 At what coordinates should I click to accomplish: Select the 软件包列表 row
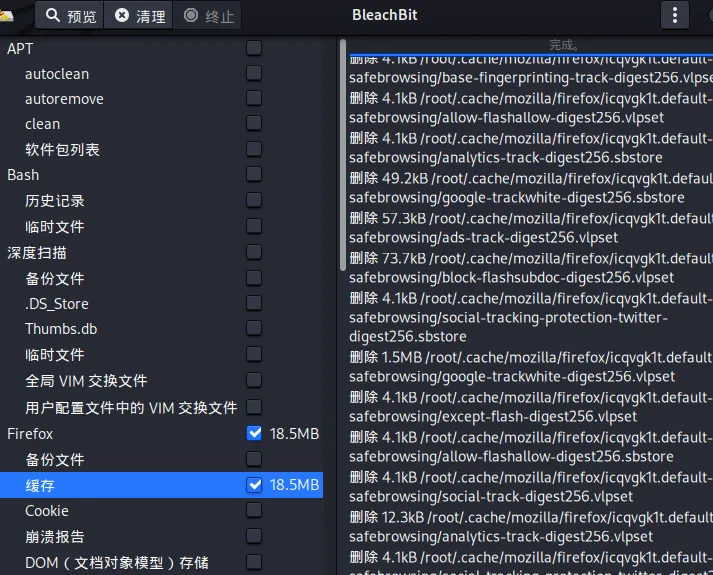(161, 150)
